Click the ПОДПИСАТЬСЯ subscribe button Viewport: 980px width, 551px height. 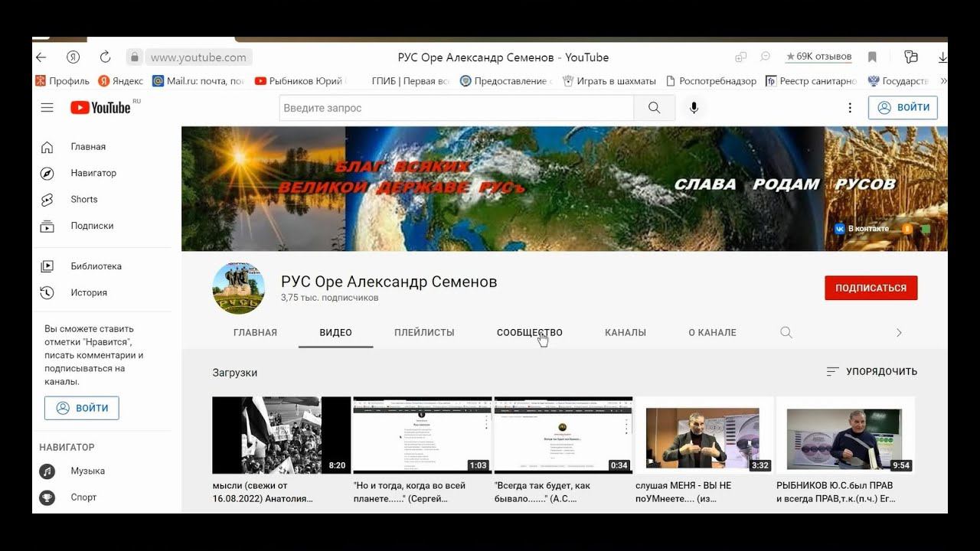point(871,289)
